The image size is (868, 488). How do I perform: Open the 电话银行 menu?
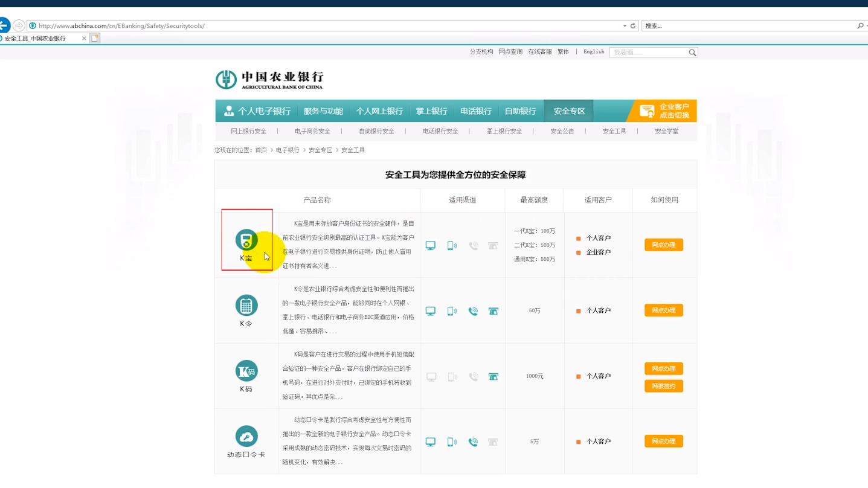476,111
